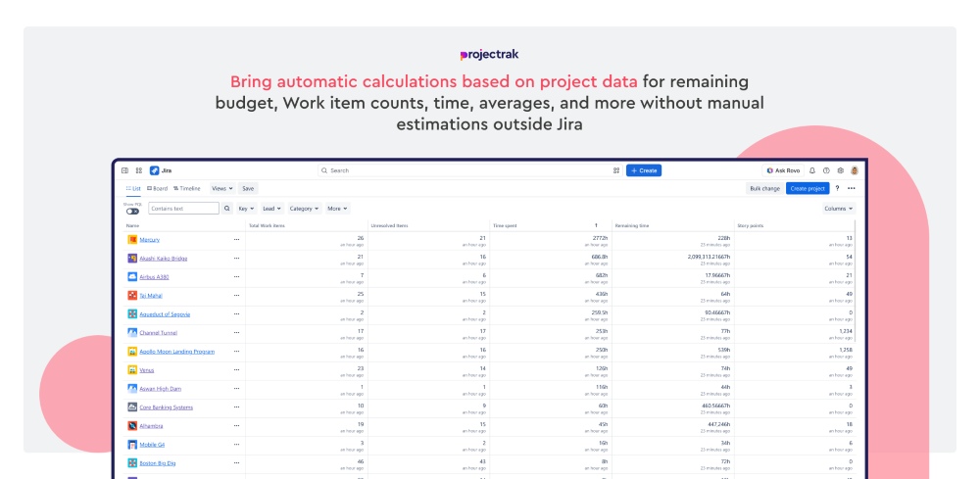This screenshot has height=479, width=980.
Task: Click the question mark beside Create project
Action: pos(838,188)
